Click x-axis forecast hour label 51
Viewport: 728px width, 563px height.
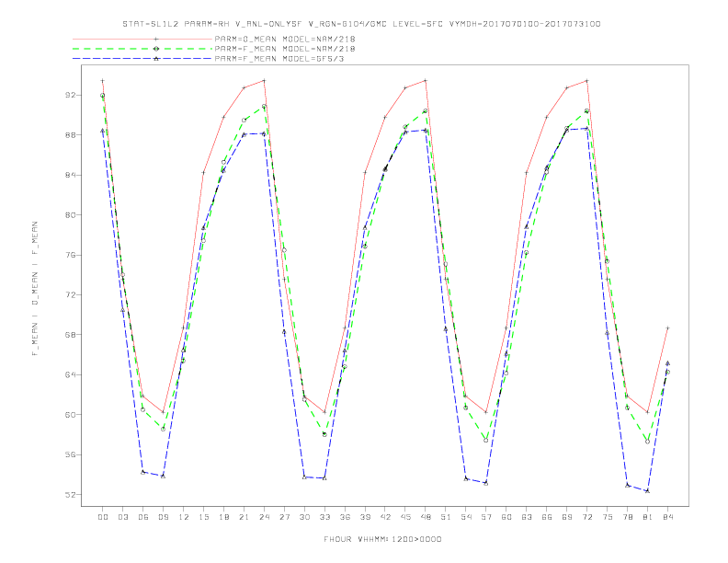[x=446, y=517]
